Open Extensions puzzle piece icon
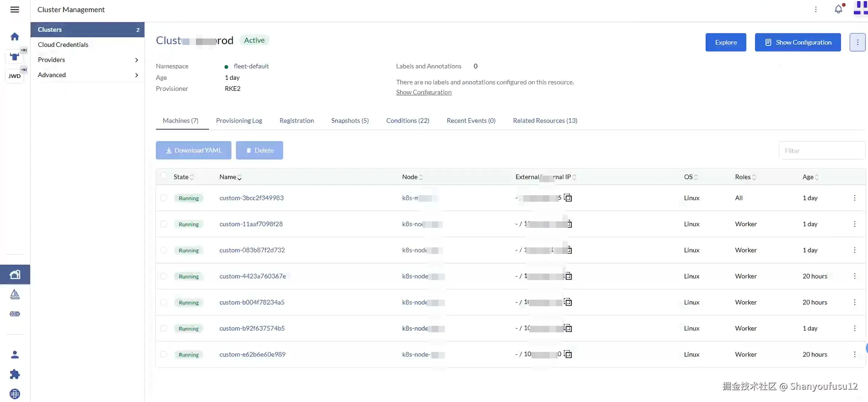 [15, 374]
